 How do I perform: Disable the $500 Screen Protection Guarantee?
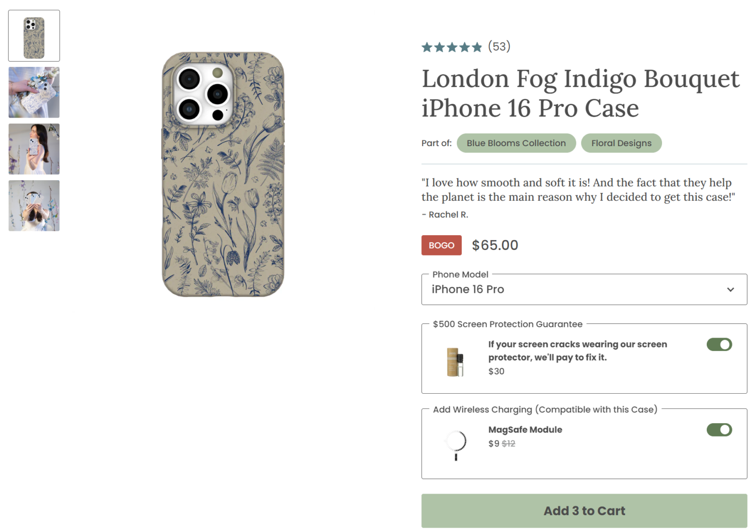[719, 344]
